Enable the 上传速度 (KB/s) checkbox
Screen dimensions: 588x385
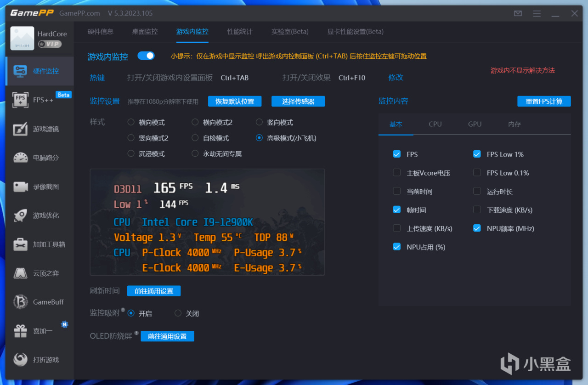(x=397, y=228)
